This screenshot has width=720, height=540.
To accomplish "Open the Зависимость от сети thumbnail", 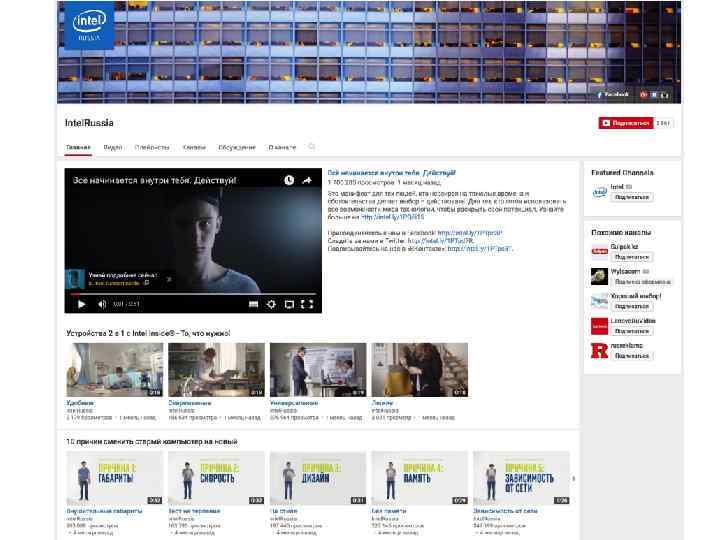I will coord(521,478).
